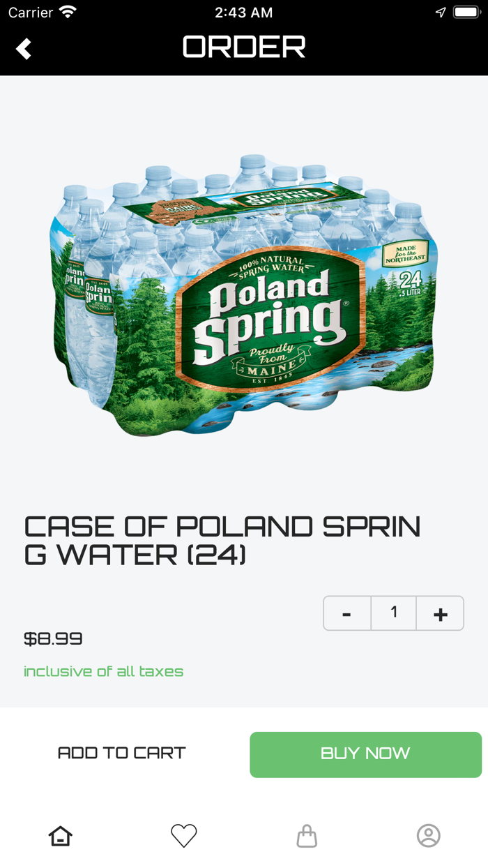Select the quantity field showing 1
The width and height of the screenshot is (488, 868).
tap(393, 613)
